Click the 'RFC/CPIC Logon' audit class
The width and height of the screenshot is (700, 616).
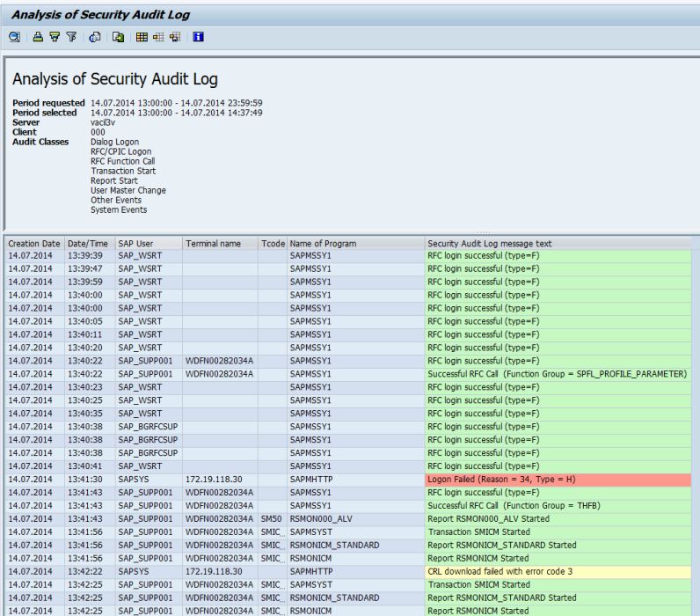(121, 151)
